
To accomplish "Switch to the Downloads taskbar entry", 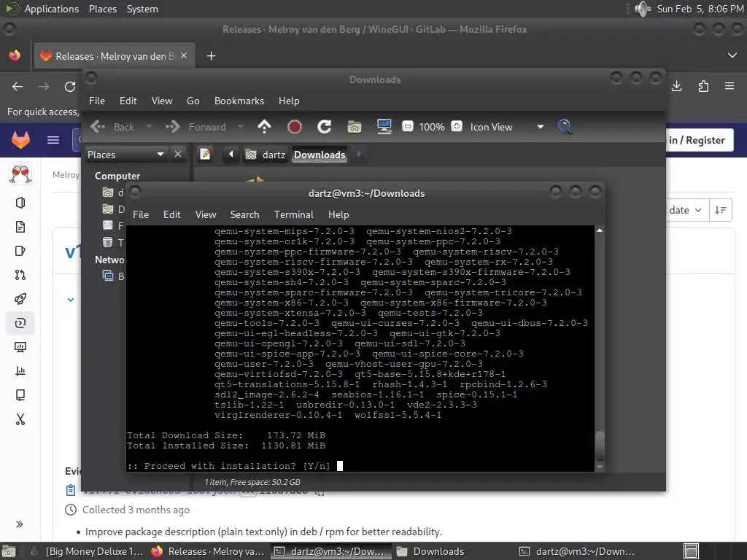I will click(x=430, y=551).
